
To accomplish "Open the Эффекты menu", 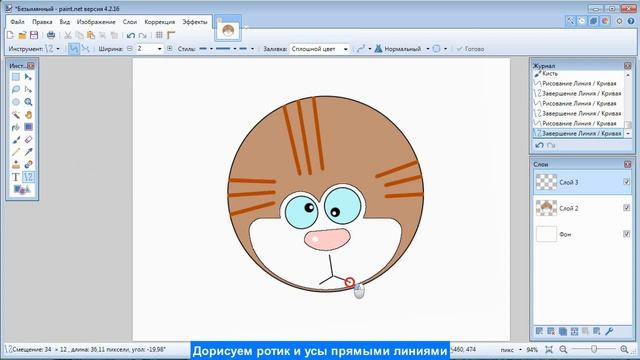I will (x=195, y=22).
